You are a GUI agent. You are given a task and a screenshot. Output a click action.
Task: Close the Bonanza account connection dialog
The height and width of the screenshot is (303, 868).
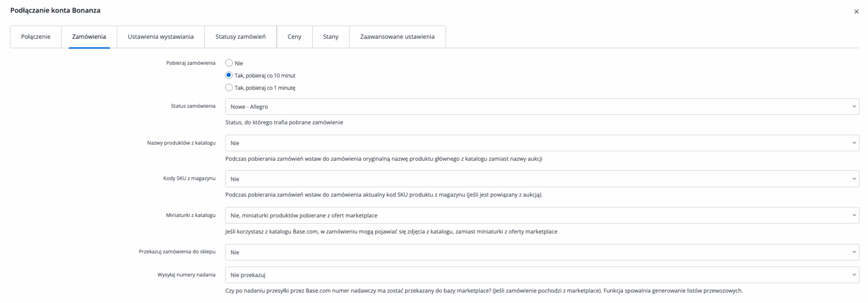tap(856, 12)
